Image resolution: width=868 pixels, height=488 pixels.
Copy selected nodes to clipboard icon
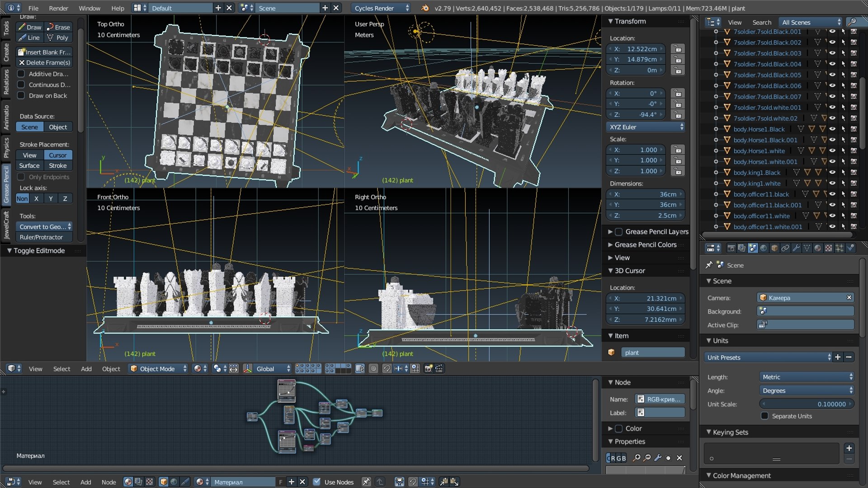pyautogui.click(x=444, y=482)
